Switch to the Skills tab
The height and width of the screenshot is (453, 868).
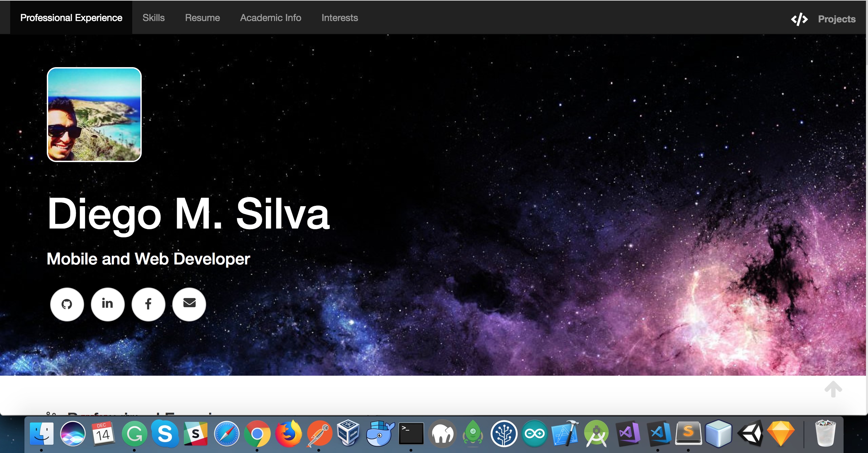pos(154,18)
